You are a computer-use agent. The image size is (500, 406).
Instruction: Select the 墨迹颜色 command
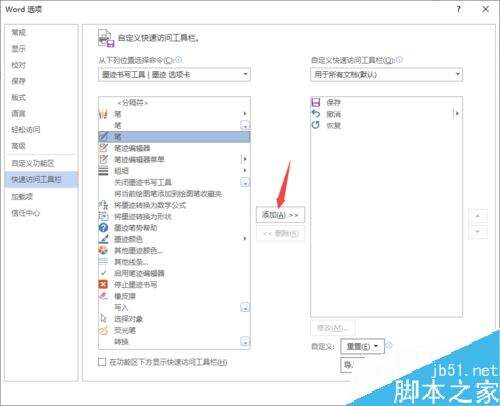coord(174,239)
